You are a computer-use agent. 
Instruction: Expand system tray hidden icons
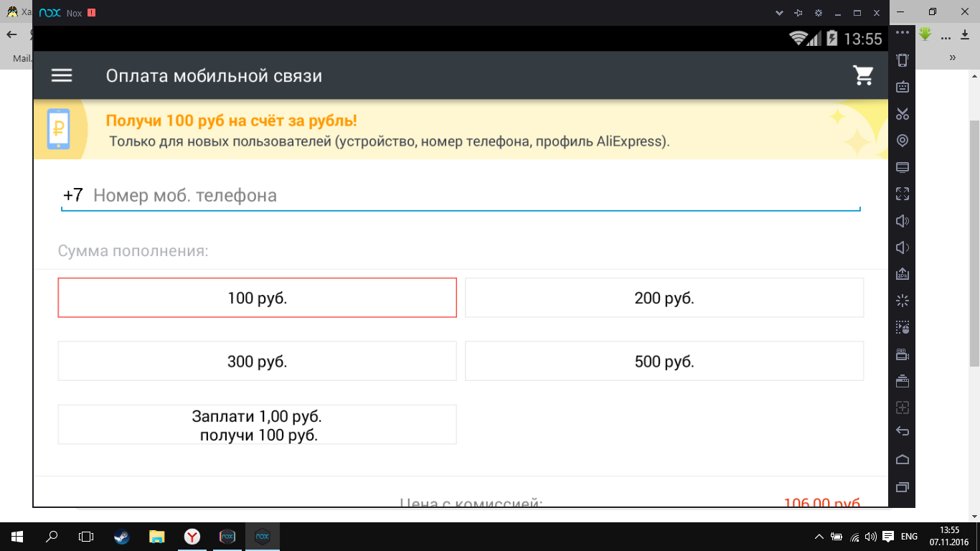click(819, 537)
